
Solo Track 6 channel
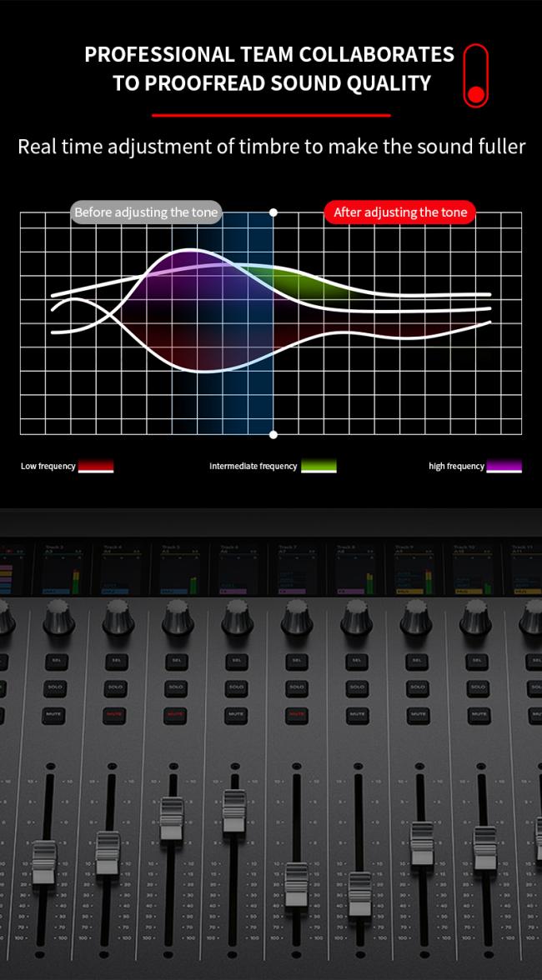pyautogui.click(x=236, y=687)
